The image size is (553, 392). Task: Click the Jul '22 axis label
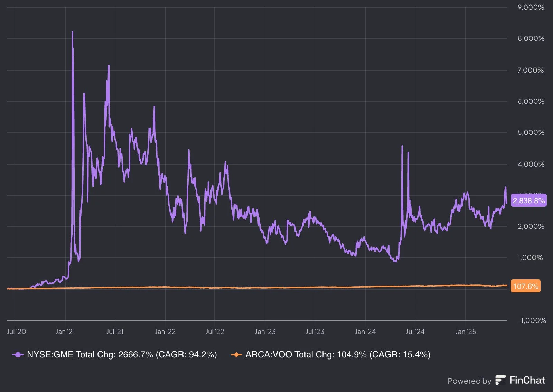[215, 332]
